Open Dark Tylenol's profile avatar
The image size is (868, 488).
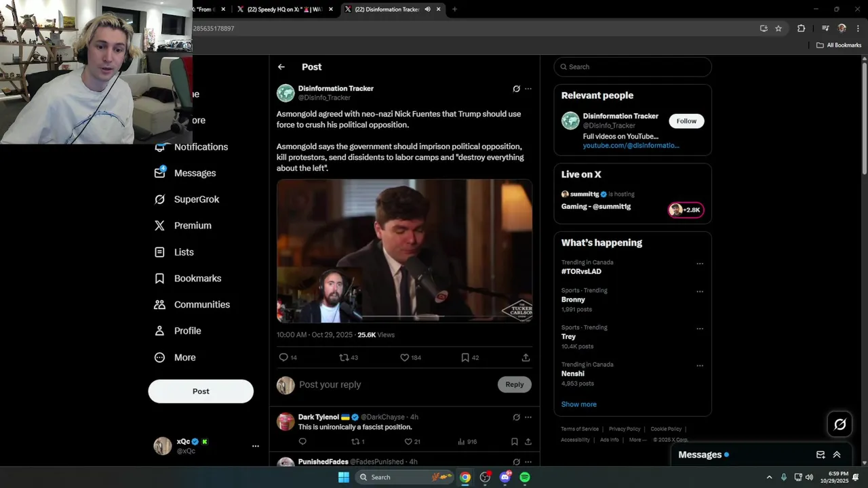285,422
